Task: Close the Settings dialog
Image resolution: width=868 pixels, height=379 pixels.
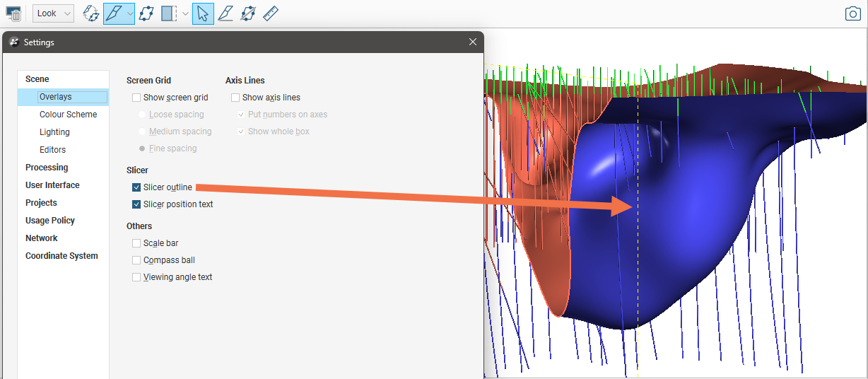Action: pyautogui.click(x=473, y=42)
